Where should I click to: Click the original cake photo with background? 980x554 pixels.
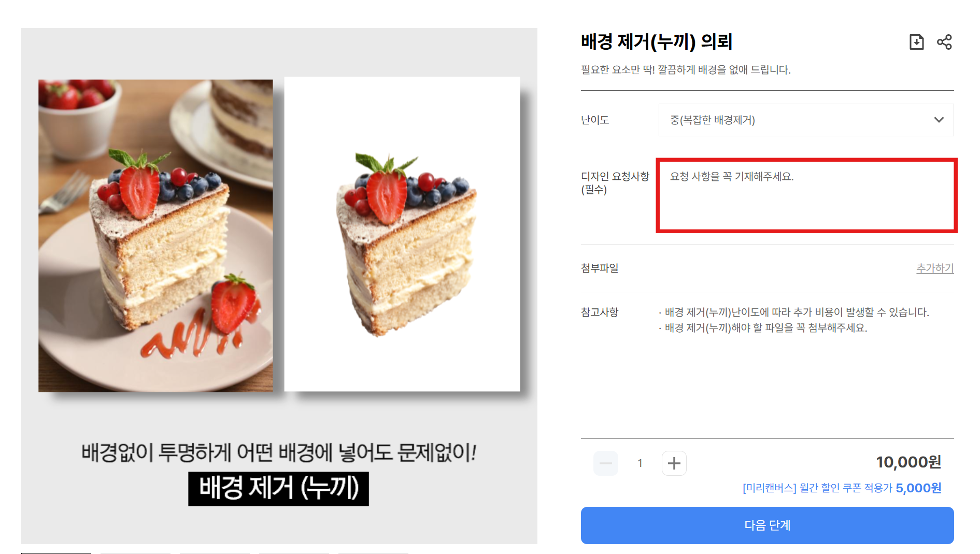point(155,235)
